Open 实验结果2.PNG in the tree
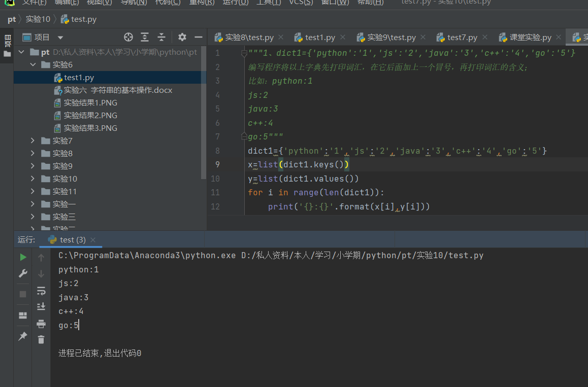Image resolution: width=588 pixels, height=387 pixels. (90, 115)
